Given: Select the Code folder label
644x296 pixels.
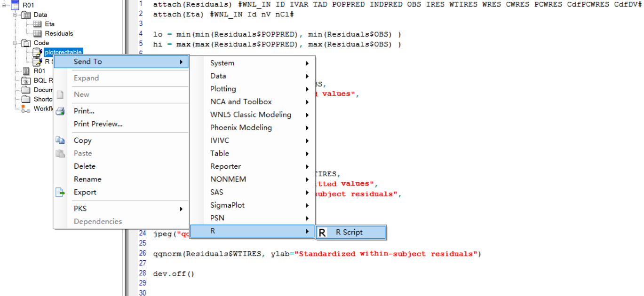Looking at the screenshot, I should pyautogui.click(x=41, y=43).
